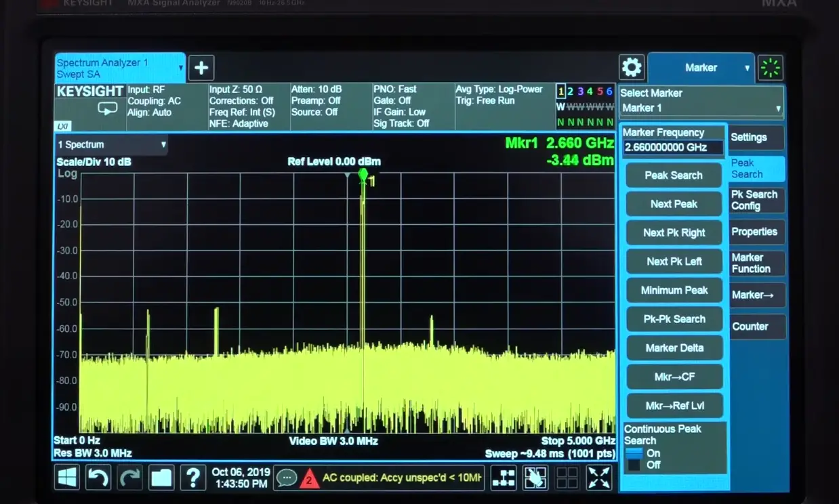Open the message bubble notification icon

click(x=287, y=478)
